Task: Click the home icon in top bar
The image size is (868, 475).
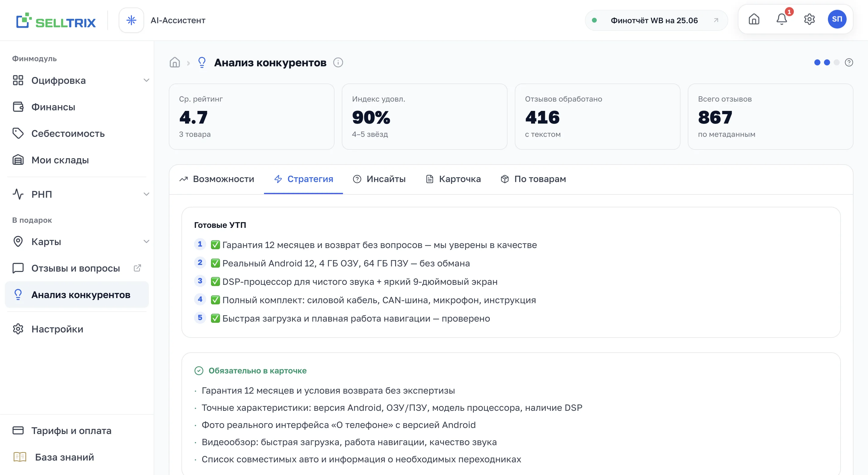Action: 754,19
